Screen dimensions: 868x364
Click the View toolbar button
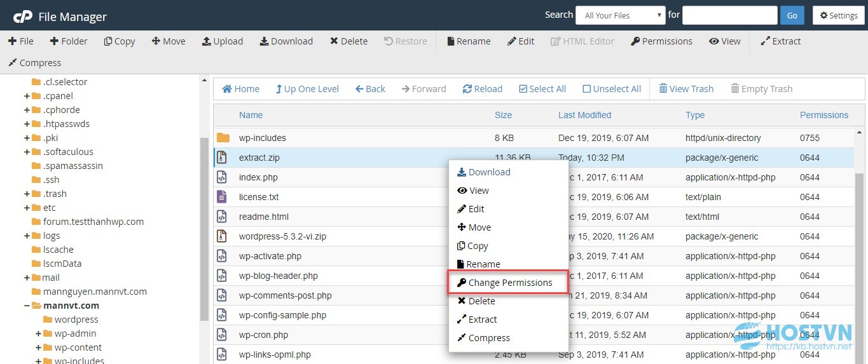[725, 41]
